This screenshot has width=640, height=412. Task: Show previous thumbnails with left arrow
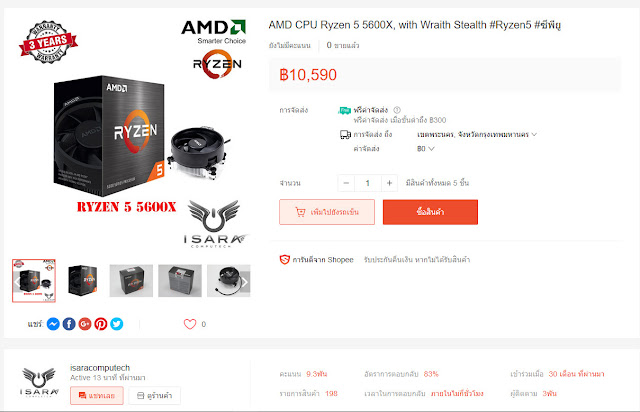(x=17, y=282)
